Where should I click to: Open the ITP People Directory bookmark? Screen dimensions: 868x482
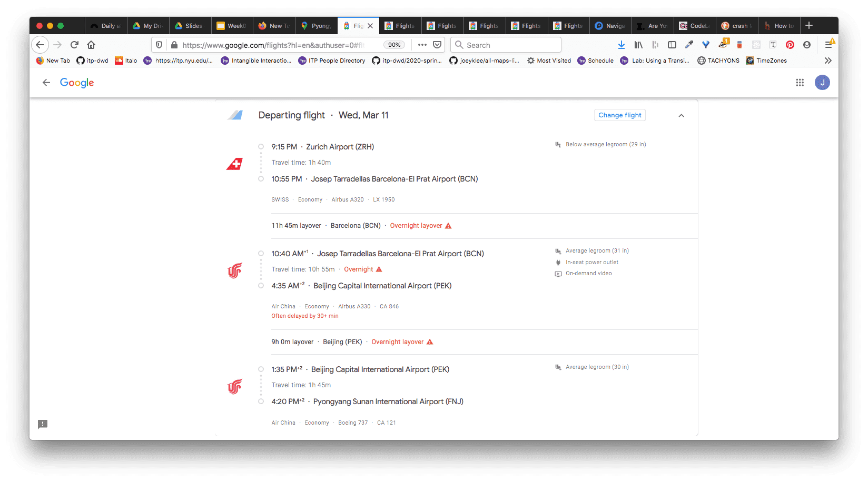click(x=332, y=61)
